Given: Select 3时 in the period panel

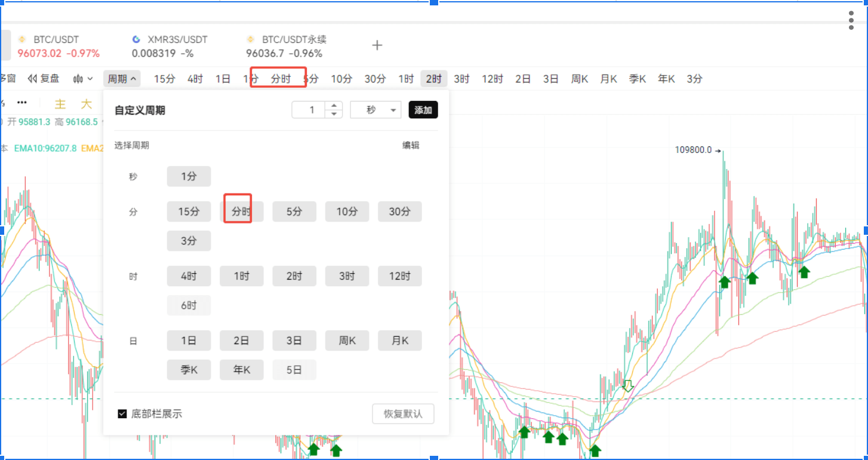Looking at the screenshot, I should click(347, 276).
